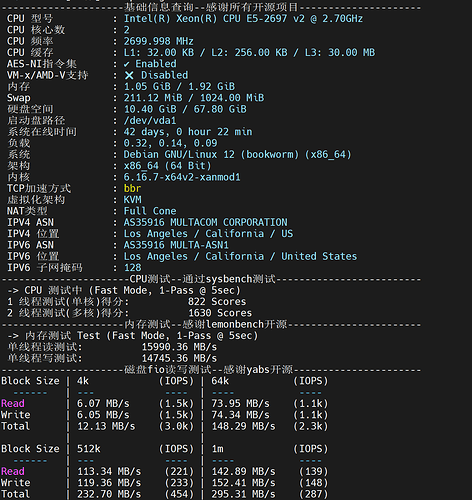Viewport: 472px width, 500px height.
Task: Click 64k read speed '73.95 MB/s'
Action: coord(240,404)
